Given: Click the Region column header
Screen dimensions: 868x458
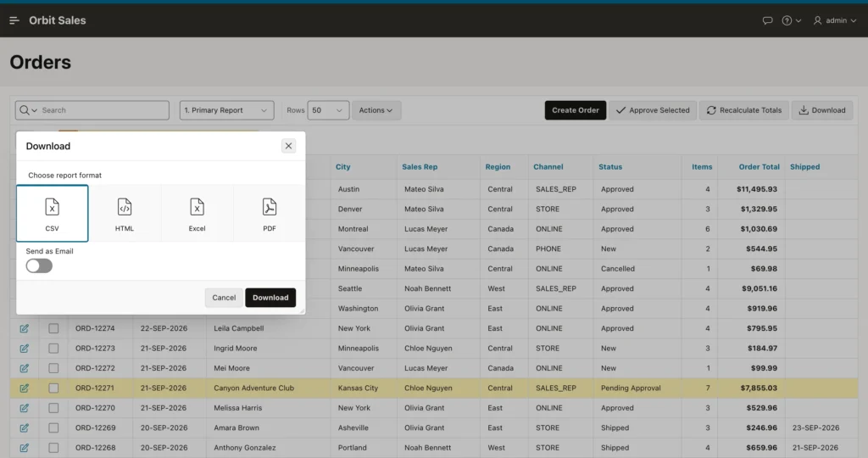Looking at the screenshot, I should [x=498, y=167].
